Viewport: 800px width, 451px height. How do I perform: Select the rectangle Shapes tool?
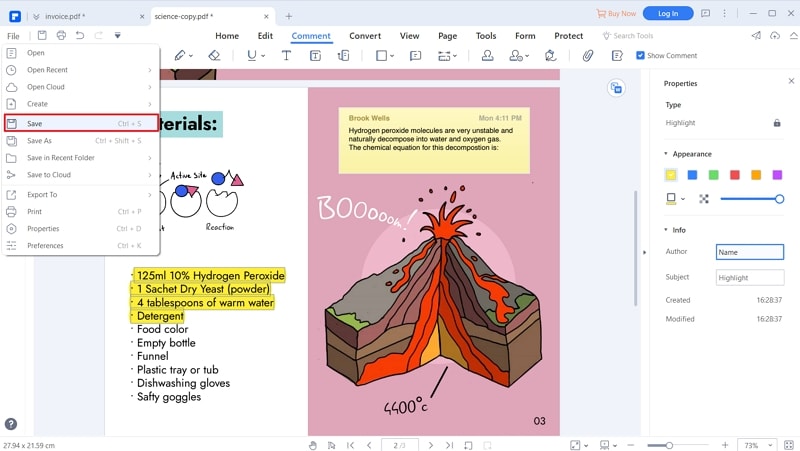coord(382,56)
